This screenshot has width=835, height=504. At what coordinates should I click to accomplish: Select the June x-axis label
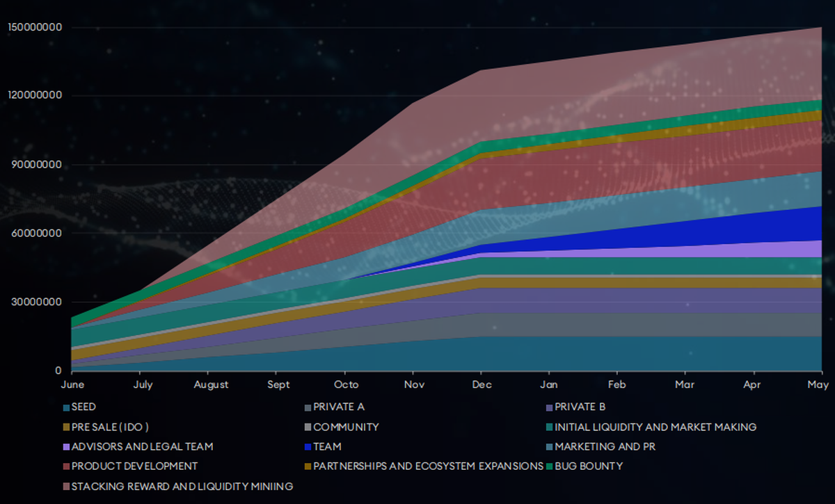[73, 384]
